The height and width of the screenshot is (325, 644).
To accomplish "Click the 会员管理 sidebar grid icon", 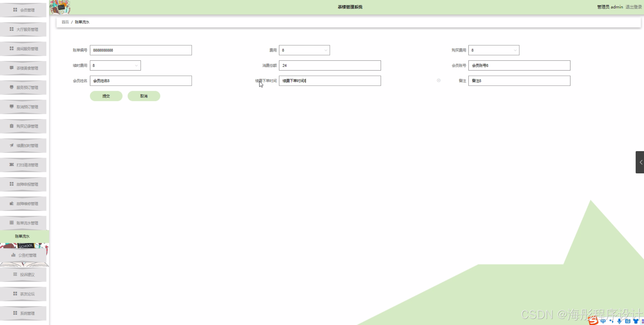I will coord(15,10).
